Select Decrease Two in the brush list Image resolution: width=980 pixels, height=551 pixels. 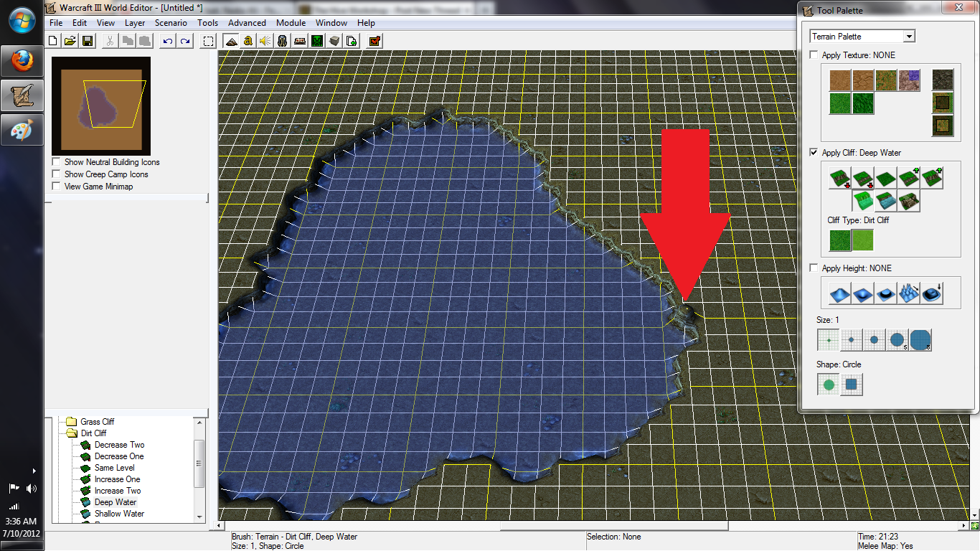tap(119, 445)
